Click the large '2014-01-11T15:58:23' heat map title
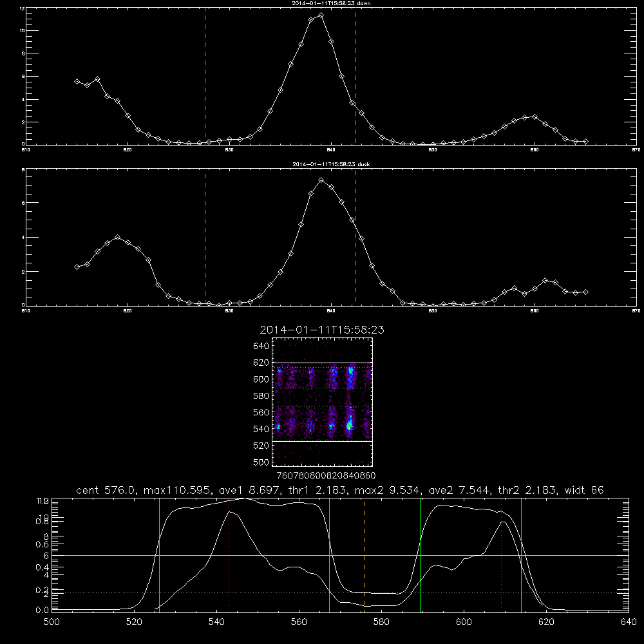 click(x=322, y=330)
